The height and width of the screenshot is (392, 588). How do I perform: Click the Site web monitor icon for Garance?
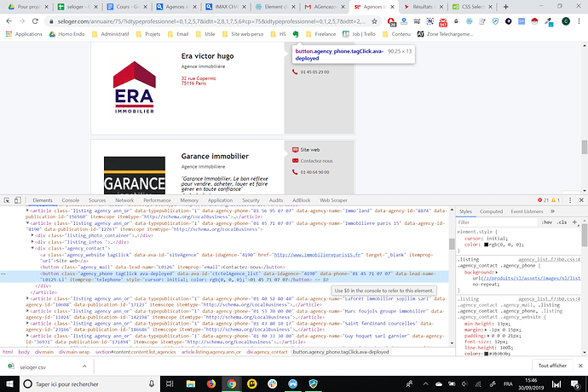coord(295,150)
